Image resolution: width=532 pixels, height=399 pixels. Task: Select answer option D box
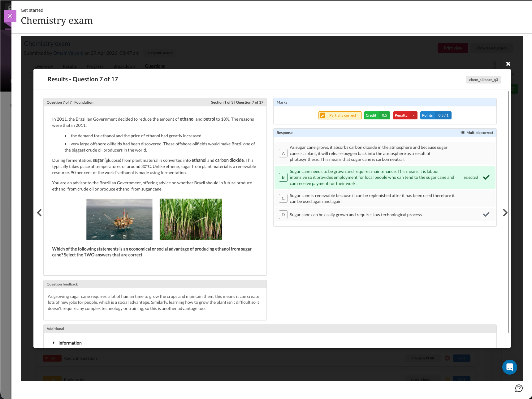[x=283, y=215]
